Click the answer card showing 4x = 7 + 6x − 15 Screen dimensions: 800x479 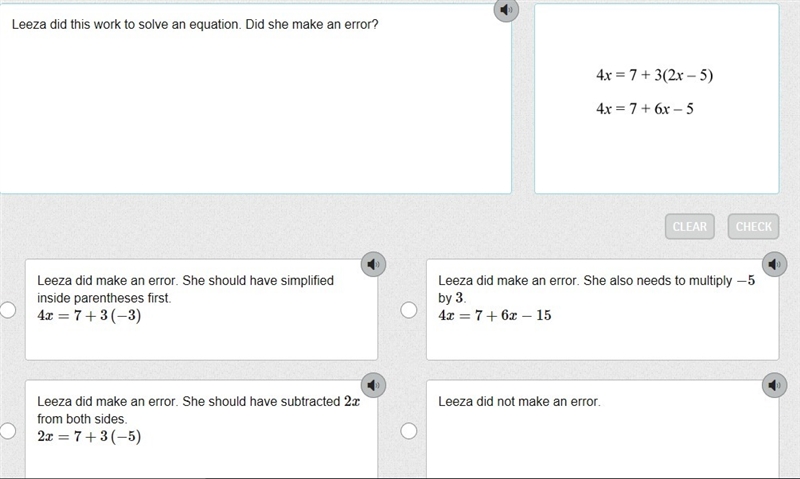pos(603,310)
